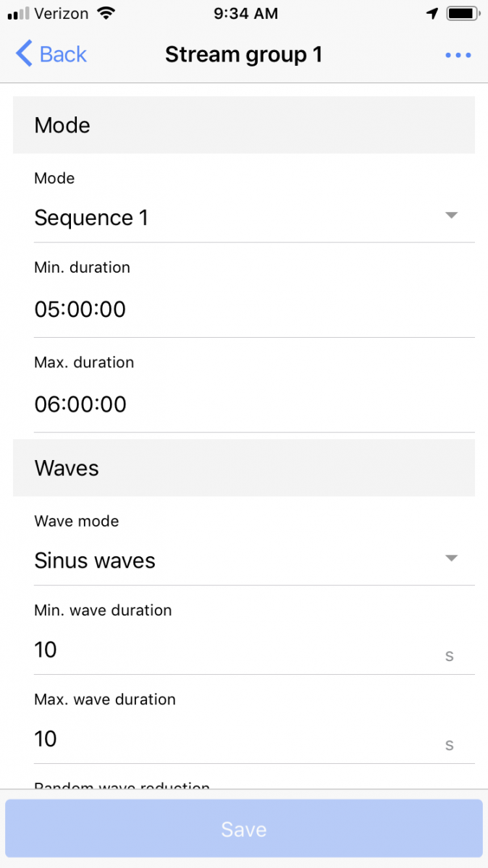
Task: Edit the Min. wave duration value
Action: 46,650
